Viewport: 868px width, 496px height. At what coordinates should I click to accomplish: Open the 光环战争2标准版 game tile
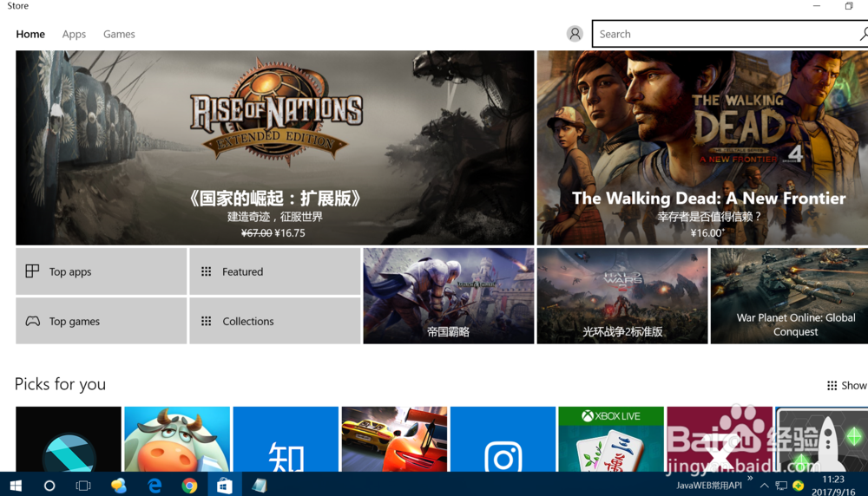[x=622, y=296]
